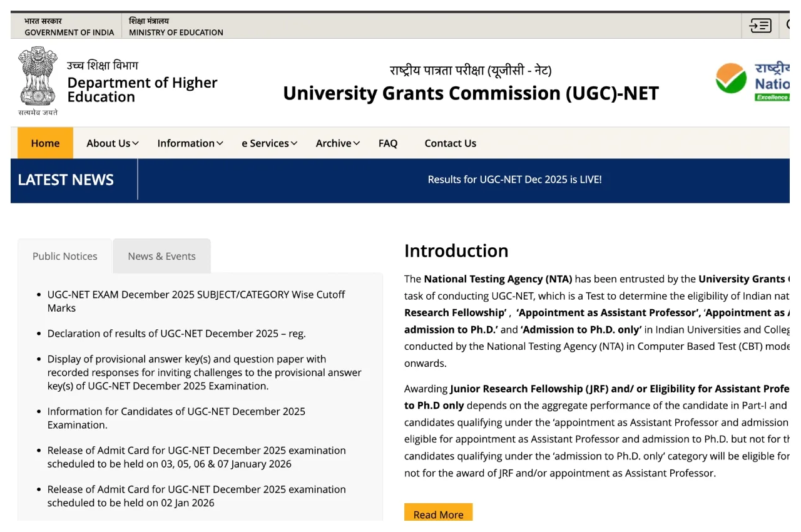Open the Archive menu chevron
This screenshot has height=532, width=801.
356,143
